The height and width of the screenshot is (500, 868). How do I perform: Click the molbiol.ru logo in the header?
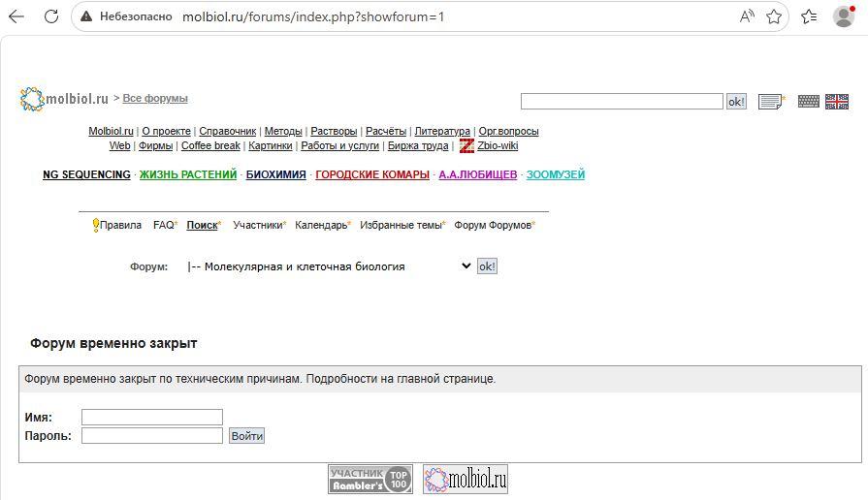point(64,99)
